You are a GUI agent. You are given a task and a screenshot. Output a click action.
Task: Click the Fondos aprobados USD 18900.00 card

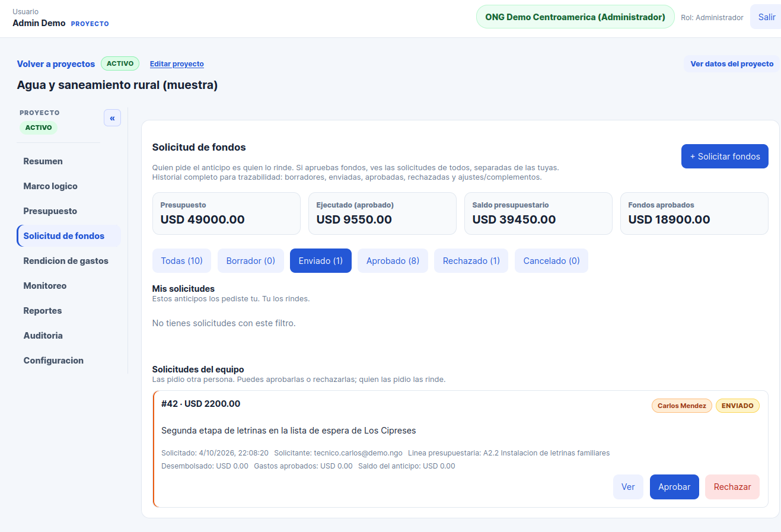694,214
